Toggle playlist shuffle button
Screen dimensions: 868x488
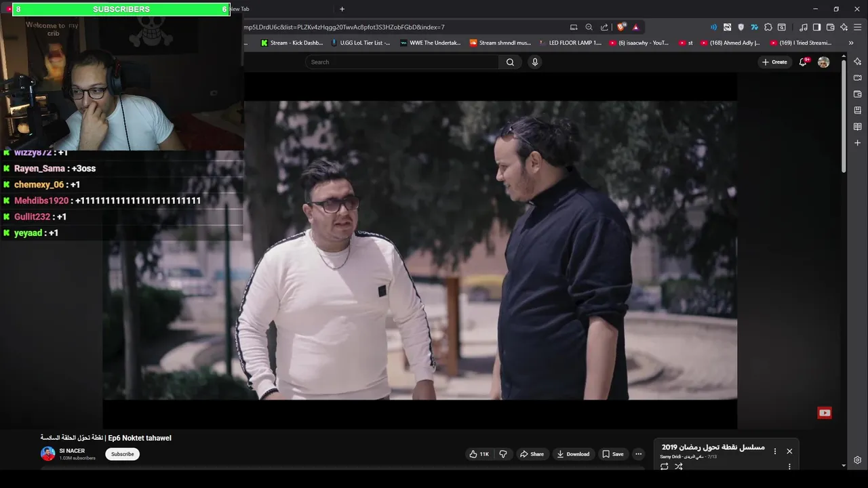tap(679, 466)
